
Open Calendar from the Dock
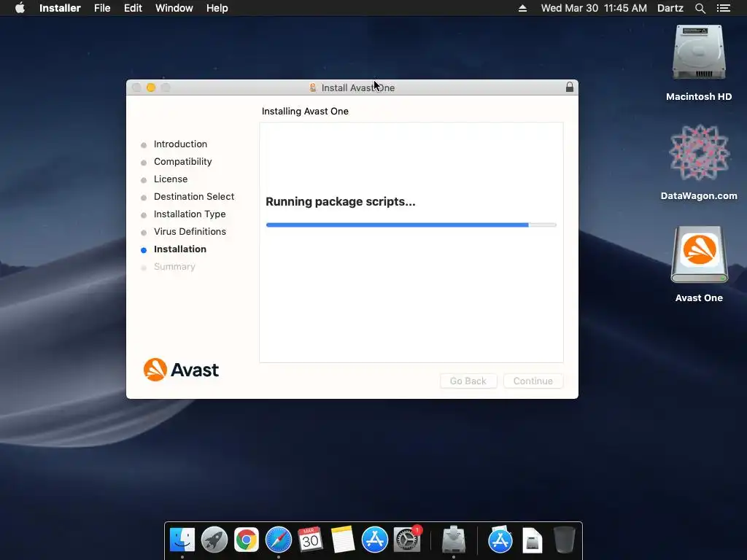click(311, 540)
